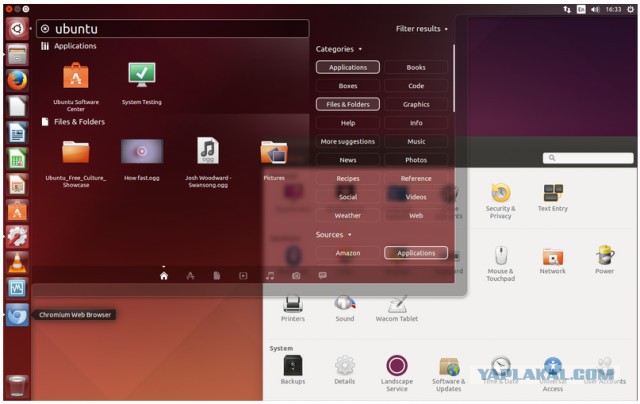Open LibreOffice Impress from launcher

pos(17,185)
